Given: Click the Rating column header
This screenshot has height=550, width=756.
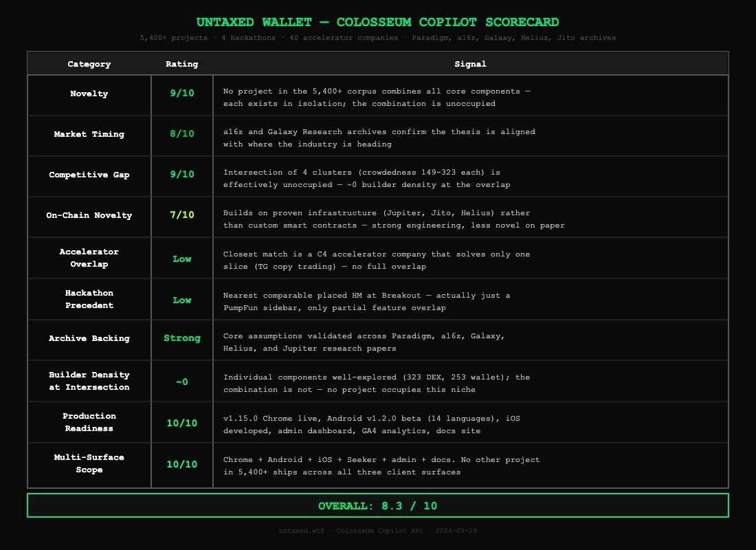Looking at the screenshot, I should [x=181, y=64].
